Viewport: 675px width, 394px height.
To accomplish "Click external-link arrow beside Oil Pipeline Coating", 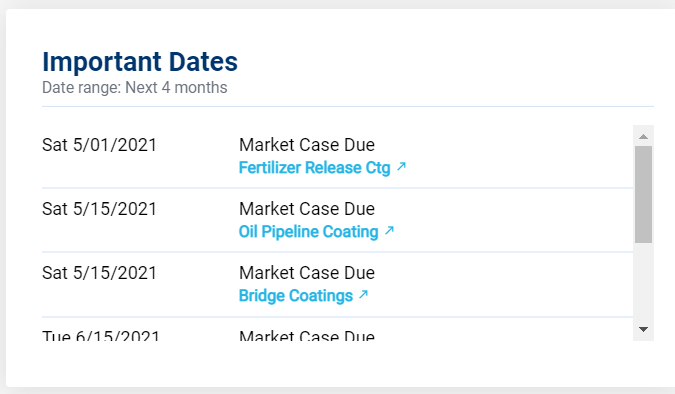I will 389,230.
